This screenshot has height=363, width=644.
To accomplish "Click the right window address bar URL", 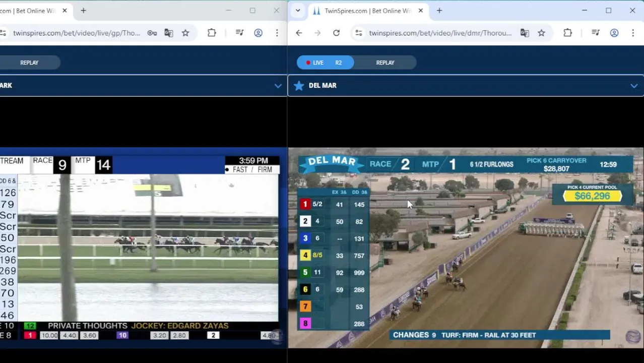I will tap(440, 33).
